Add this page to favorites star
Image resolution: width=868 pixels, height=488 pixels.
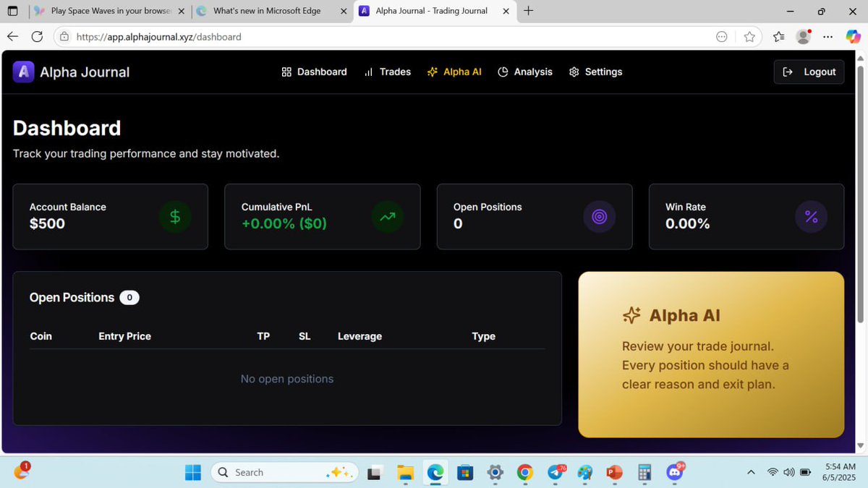749,36
